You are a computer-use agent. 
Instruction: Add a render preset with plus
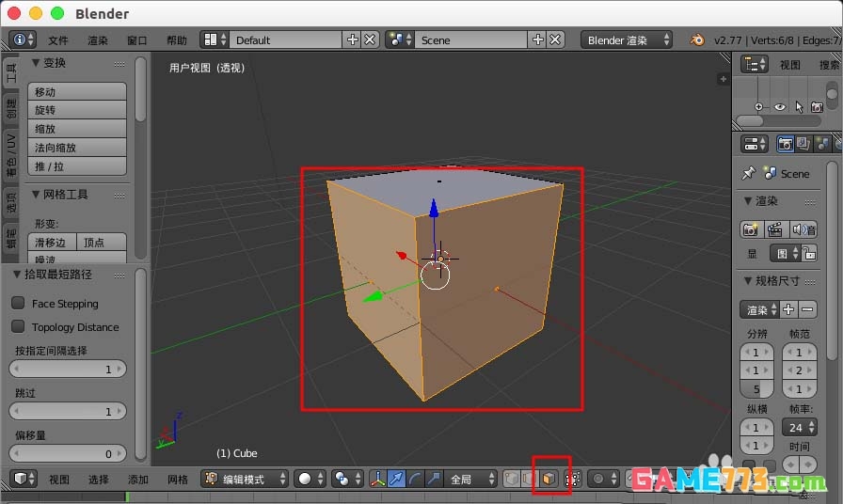coord(788,309)
